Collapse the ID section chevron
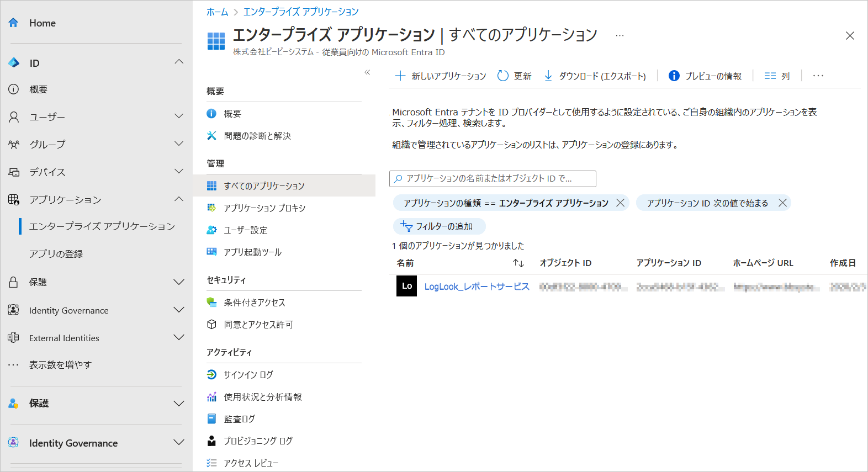Screen dimensions: 868x472 [179, 62]
